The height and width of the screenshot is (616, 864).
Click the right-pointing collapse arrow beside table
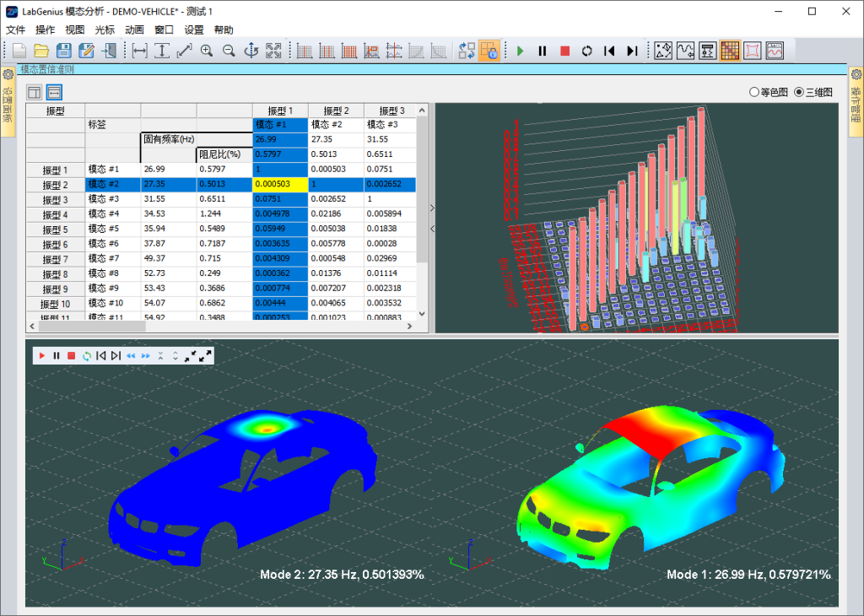coord(432,208)
